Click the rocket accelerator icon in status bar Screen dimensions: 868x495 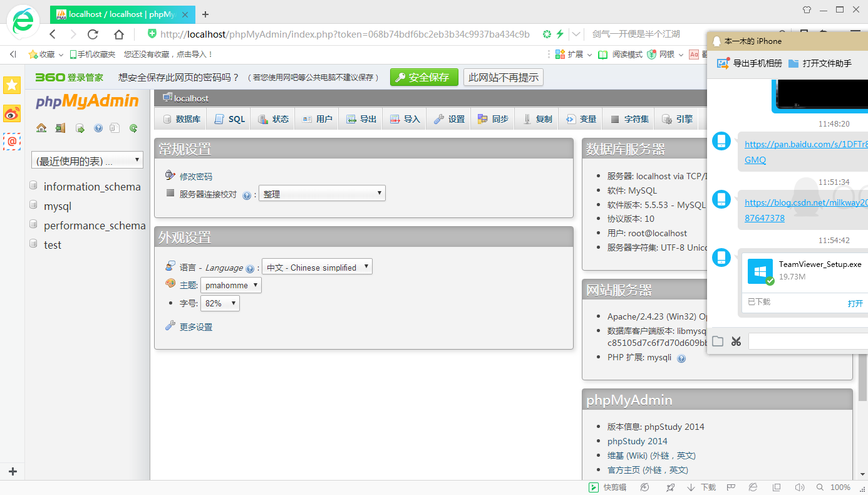(670, 487)
